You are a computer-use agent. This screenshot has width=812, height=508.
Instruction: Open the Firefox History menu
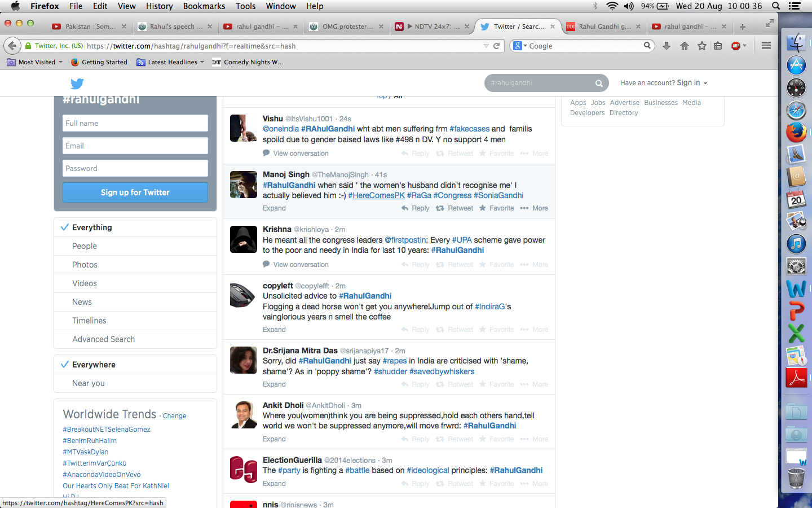(159, 6)
